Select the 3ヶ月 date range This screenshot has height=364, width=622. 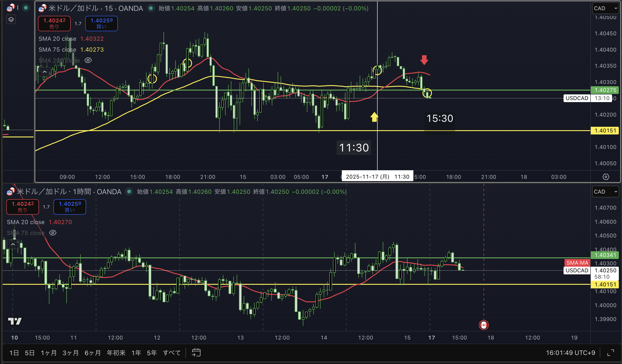71,353
